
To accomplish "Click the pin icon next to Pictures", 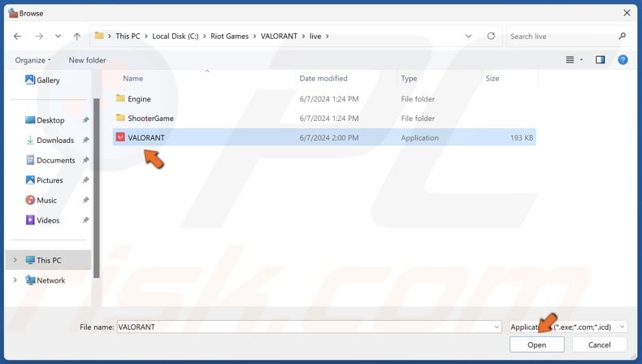I will (85, 180).
